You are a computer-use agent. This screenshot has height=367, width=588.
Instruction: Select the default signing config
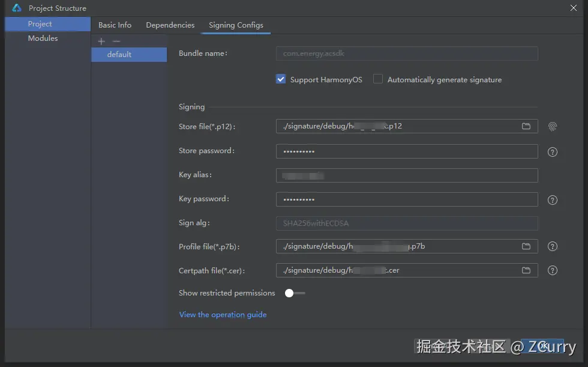point(129,55)
